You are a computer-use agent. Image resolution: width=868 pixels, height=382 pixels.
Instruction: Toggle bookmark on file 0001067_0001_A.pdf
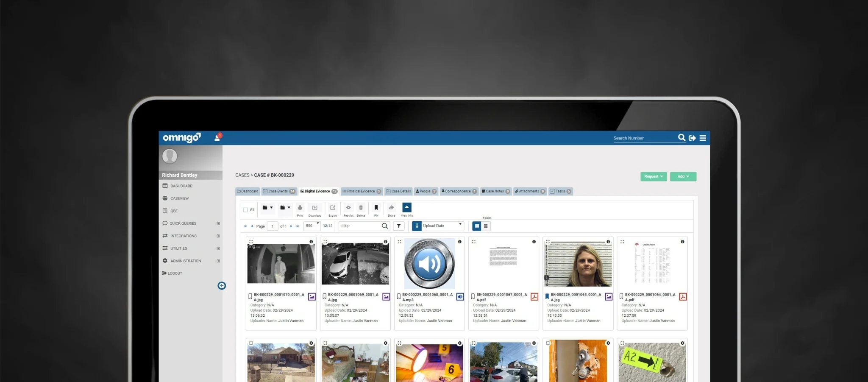pos(473,297)
